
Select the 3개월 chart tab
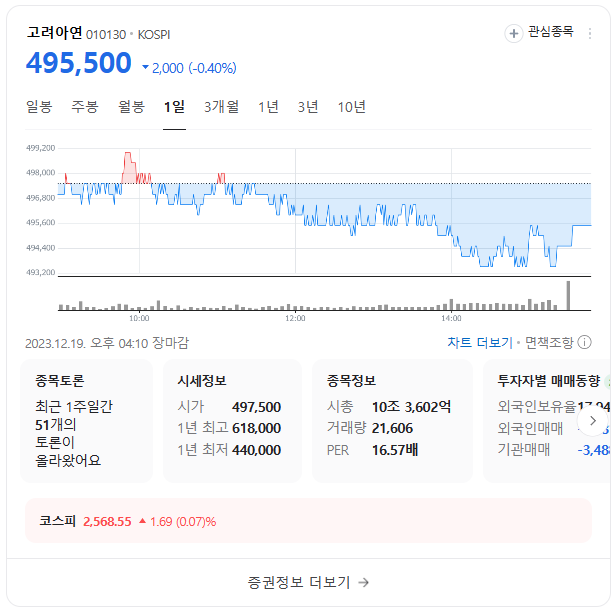[x=221, y=107]
